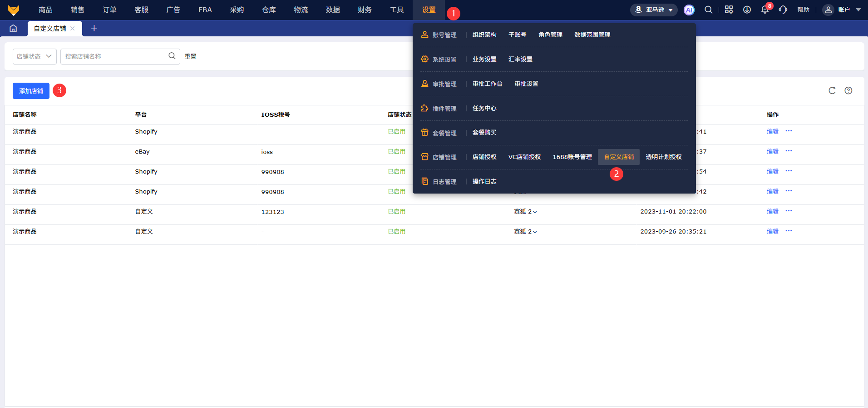
Task: Click the 搜索店铺名称 search field
Action: pos(120,56)
